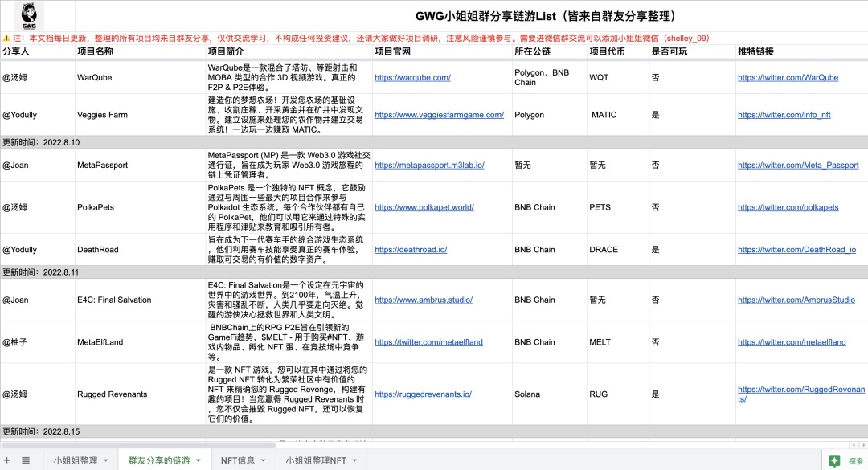Select the Polygon、BNB Chain cell
868x470 pixels.
(550, 77)
